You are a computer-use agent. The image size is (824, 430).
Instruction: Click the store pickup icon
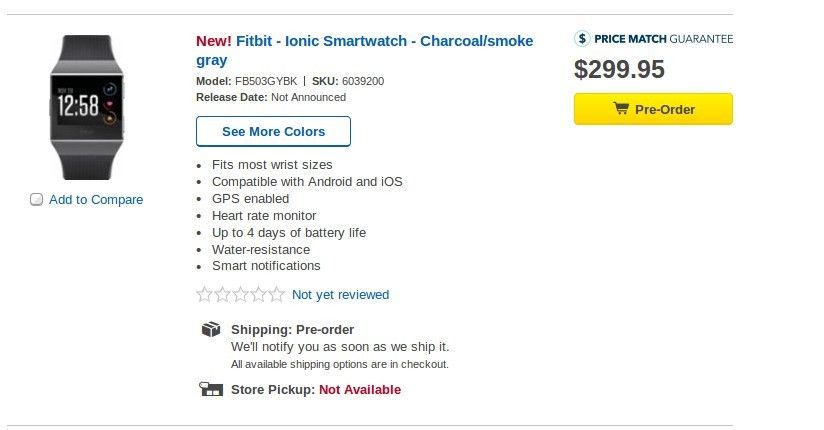point(211,389)
